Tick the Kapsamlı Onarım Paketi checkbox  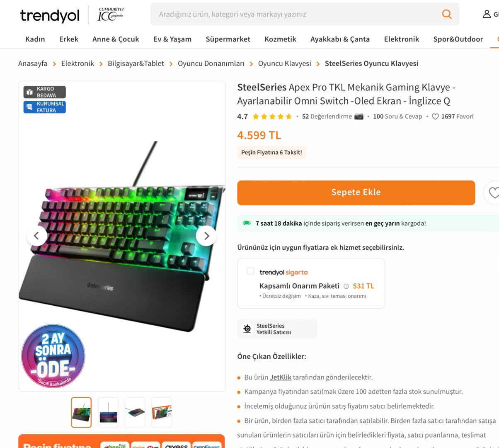coord(250,271)
